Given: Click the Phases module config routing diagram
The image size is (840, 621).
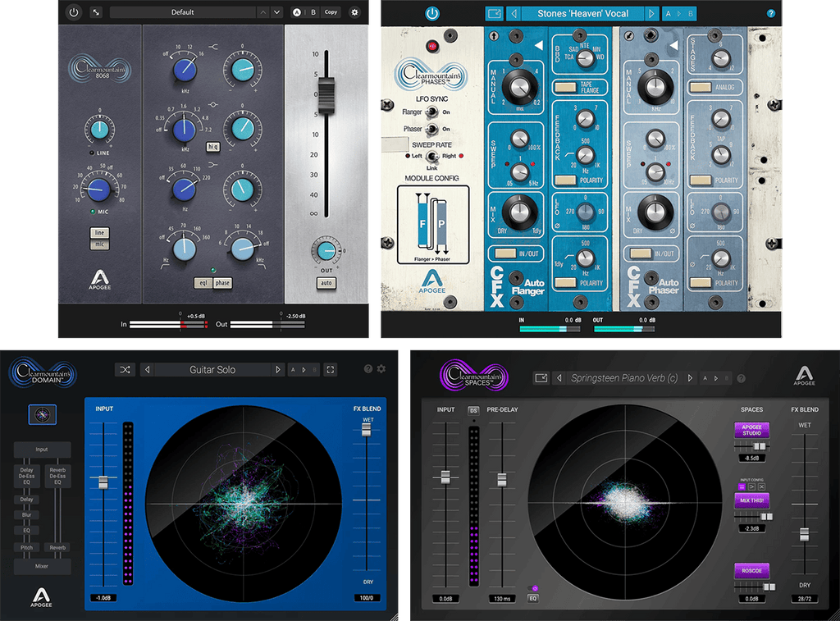Looking at the screenshot, I should 433,225.
